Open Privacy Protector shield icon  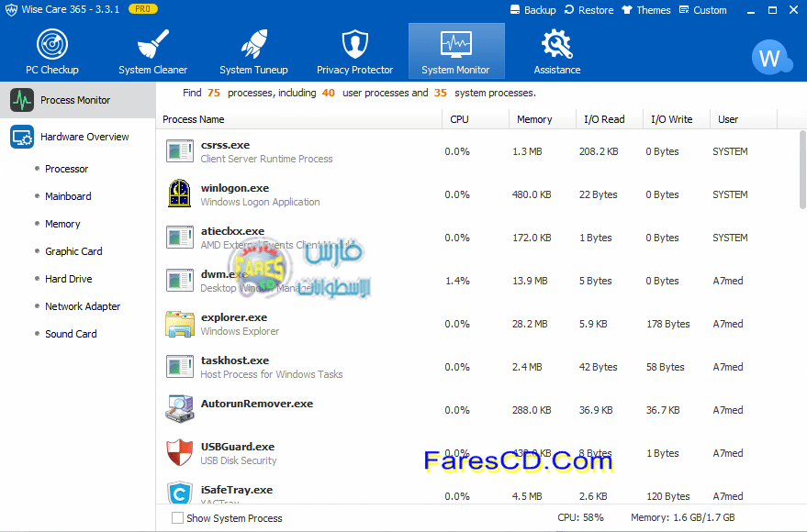[355, 44]
